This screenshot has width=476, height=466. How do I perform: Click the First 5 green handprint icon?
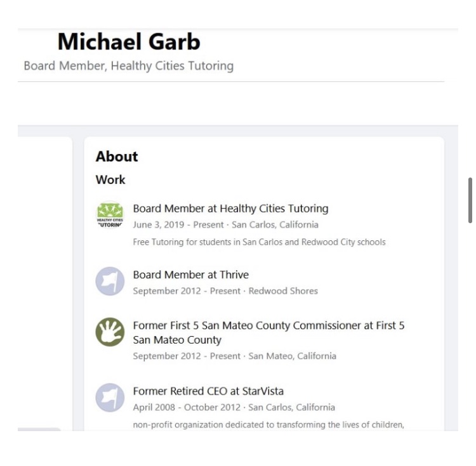110,332
